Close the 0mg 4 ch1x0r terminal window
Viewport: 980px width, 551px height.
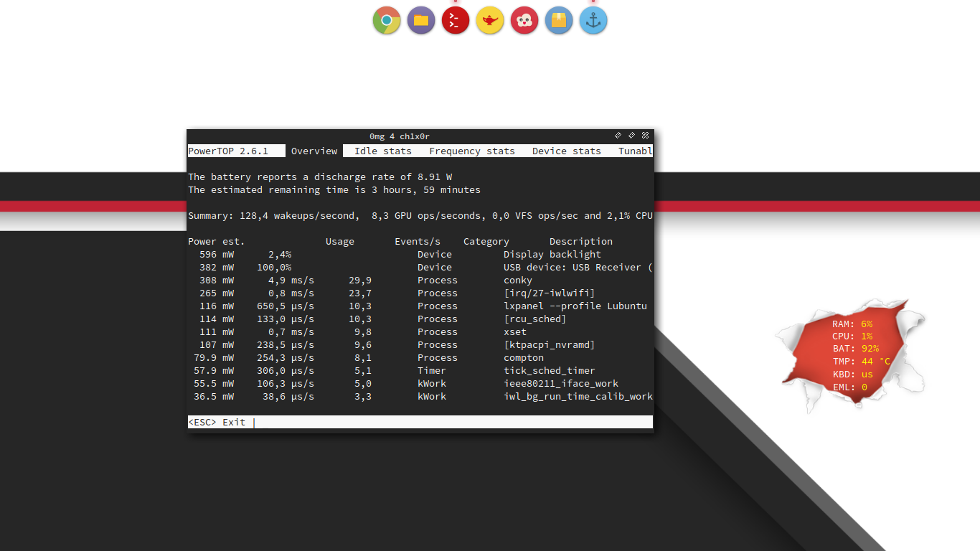pyautogui.click(x=645, y=135)
